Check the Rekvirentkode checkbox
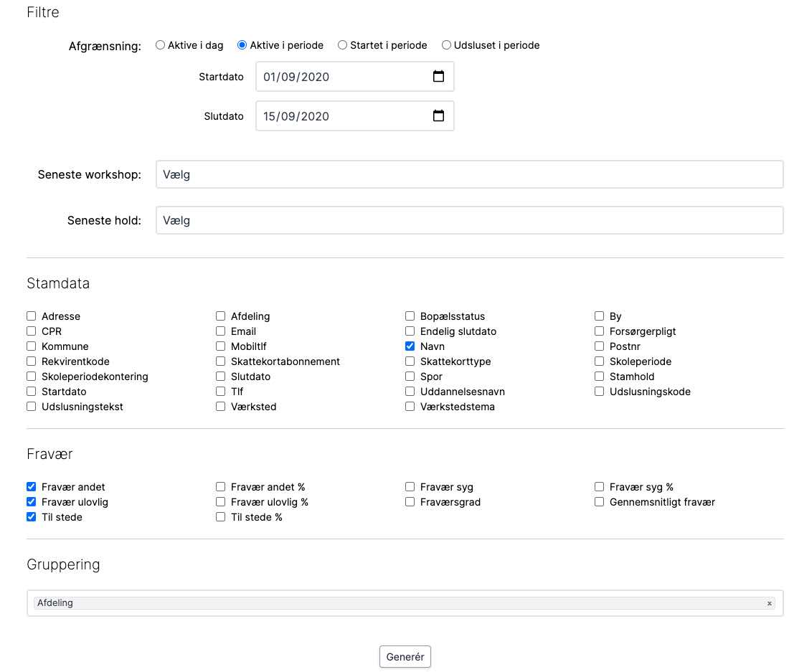The width and height of the screenshot is (789, 672). coord(31,361)
